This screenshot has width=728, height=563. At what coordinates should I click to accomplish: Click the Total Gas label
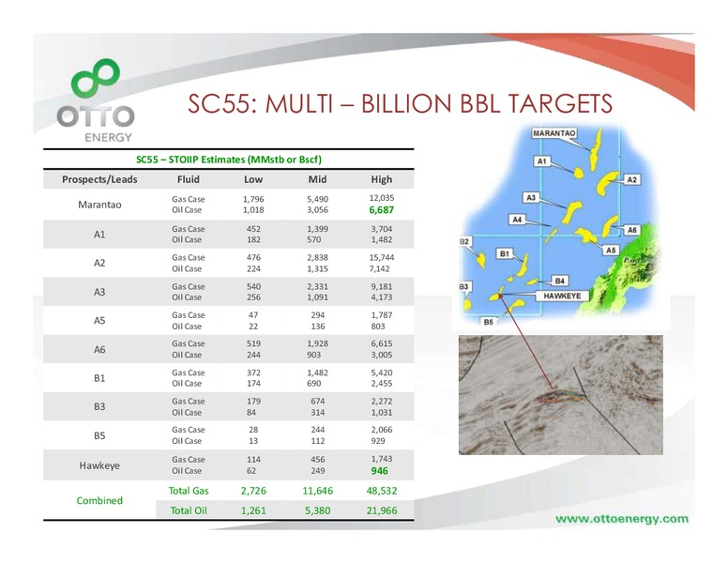(x=189, y=491)
